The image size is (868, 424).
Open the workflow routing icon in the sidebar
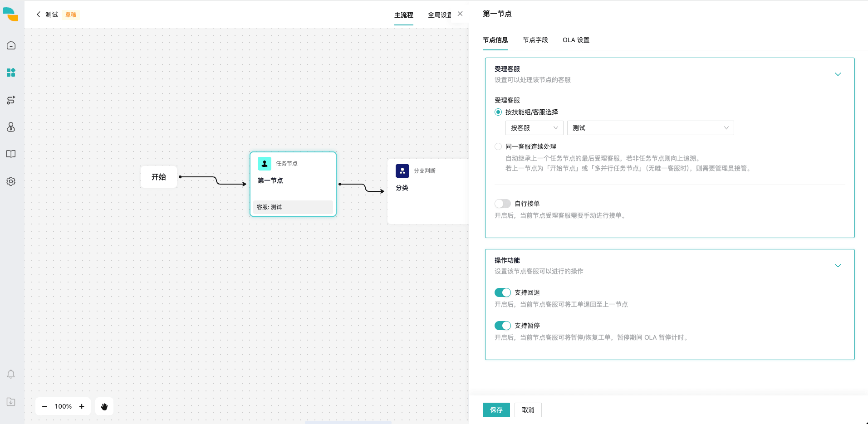(11, 100)
